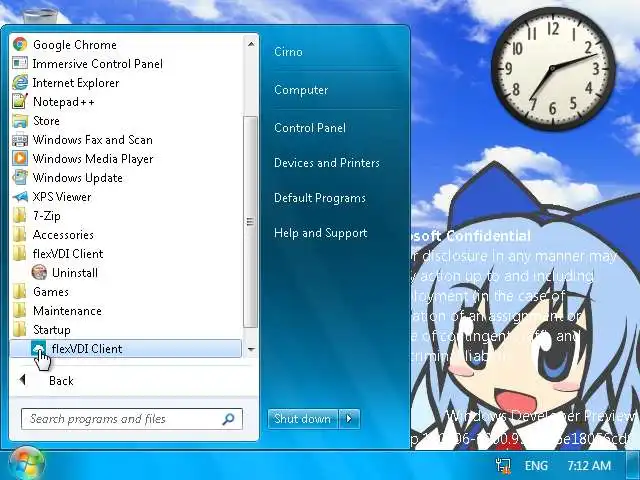Screen dimensions: 640x480
Task: Click the programs list scrollbar thumb
Action: point(251,222)
